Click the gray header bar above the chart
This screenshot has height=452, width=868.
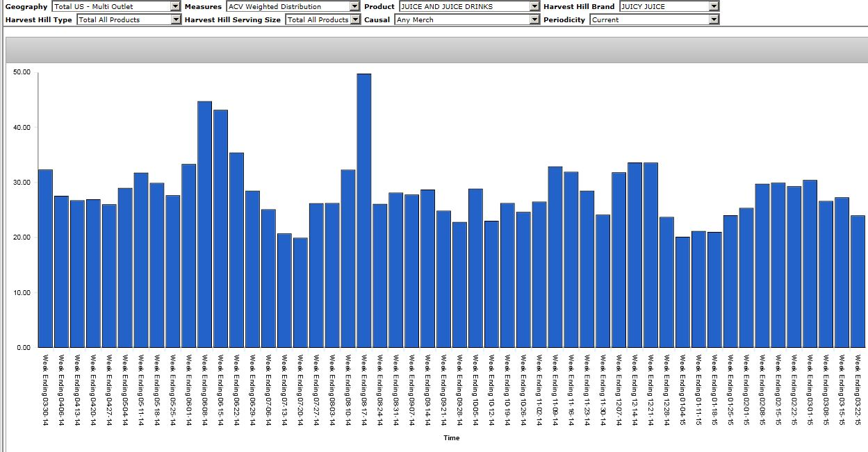(x=436, y=51)
